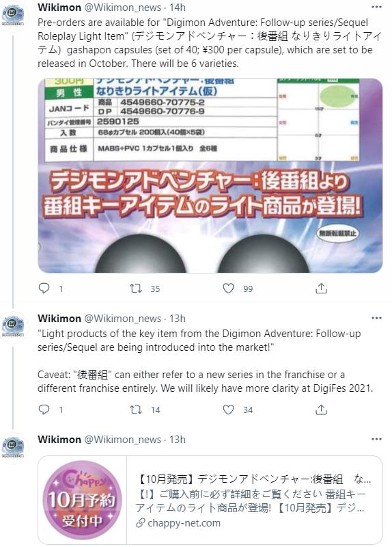Share the second Caveat tweet
The height and width of the screenshot is (547, 392).
click(x=321, y=410)
